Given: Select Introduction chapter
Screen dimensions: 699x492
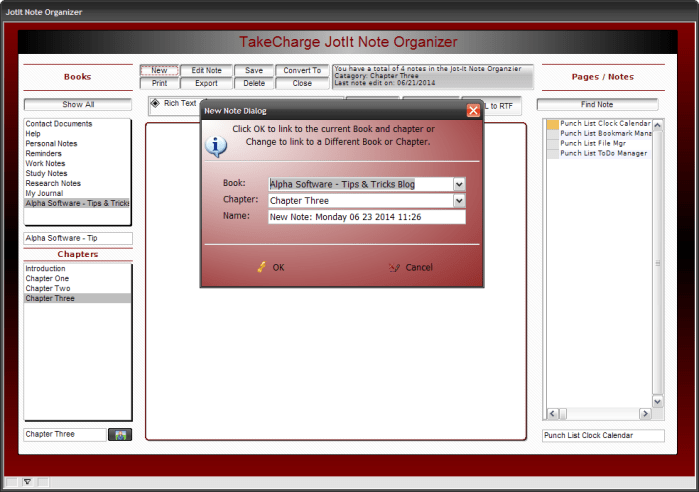Looking at the screenshot, I should 78,269.
